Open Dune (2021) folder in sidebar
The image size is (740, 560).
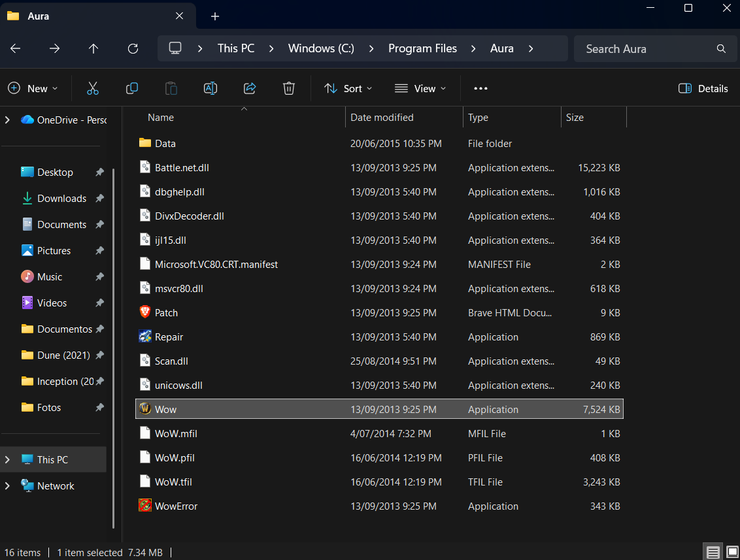click(62, 355)
